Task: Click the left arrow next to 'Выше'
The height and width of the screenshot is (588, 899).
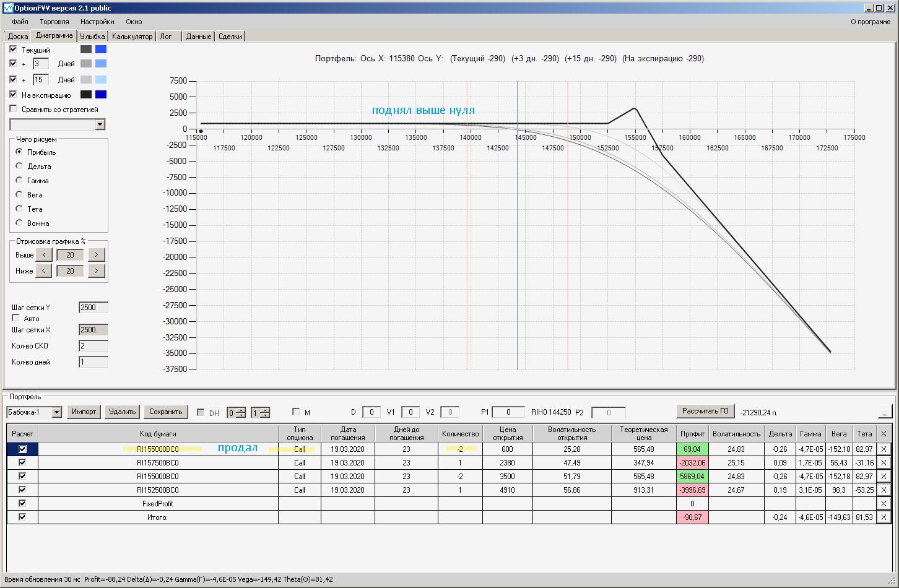Action: tap(44, 254)
